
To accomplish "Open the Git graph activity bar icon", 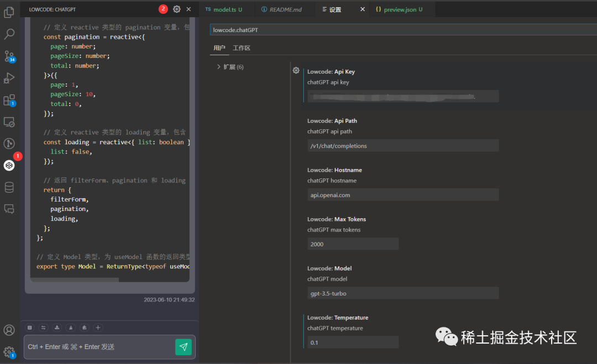I will [9, 144].
